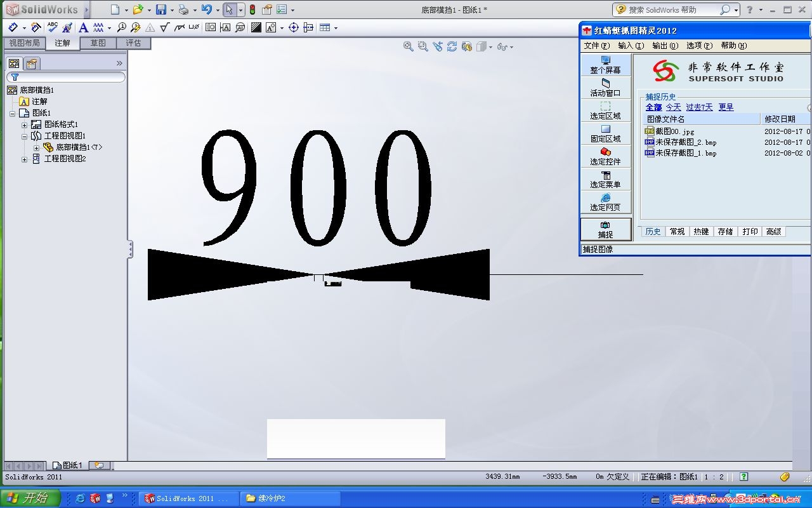The width and height of the screenshot is (812, 508).
Task: Activate the Select cursor tool
Action: coord(230,10)
